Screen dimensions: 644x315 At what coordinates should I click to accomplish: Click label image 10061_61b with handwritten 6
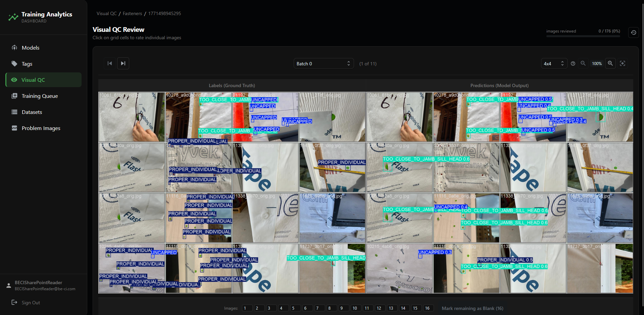(132, 117)
